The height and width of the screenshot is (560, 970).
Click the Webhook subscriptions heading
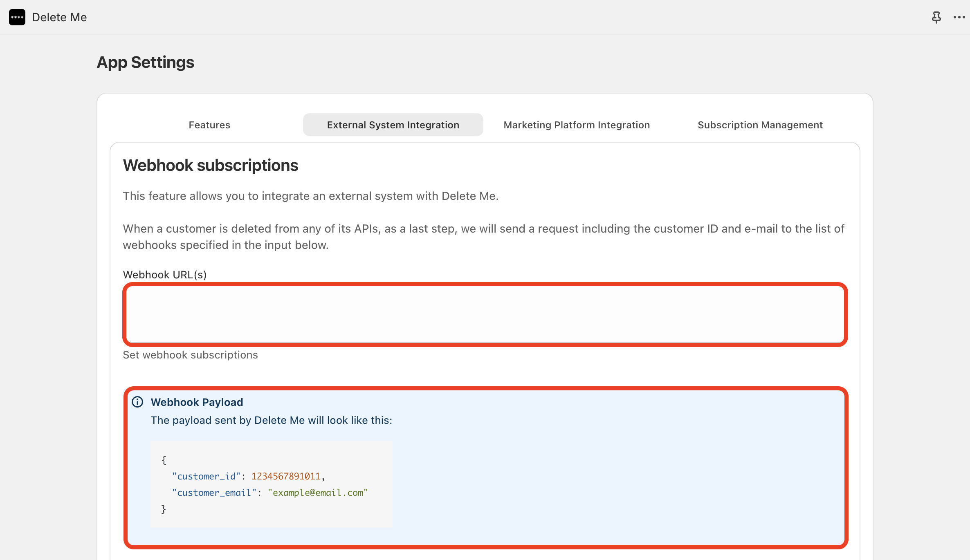pos(211,165)
